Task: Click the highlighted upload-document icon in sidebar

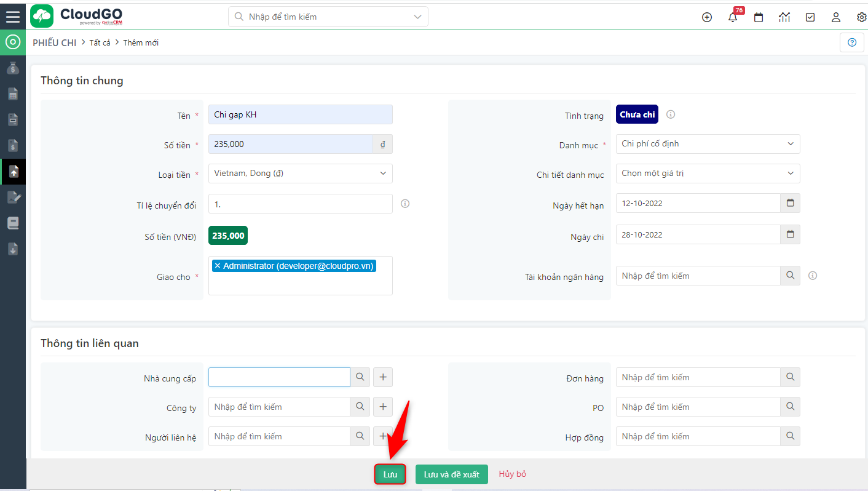Action: [13, 171]
